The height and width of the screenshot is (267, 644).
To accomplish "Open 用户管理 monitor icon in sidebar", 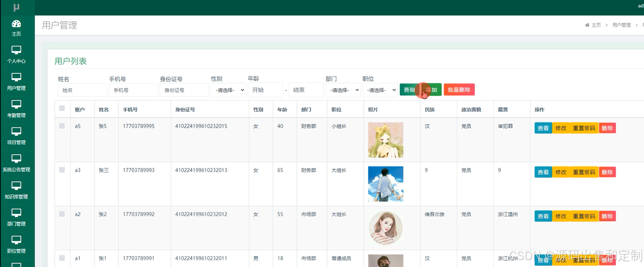I will [16, 77].
